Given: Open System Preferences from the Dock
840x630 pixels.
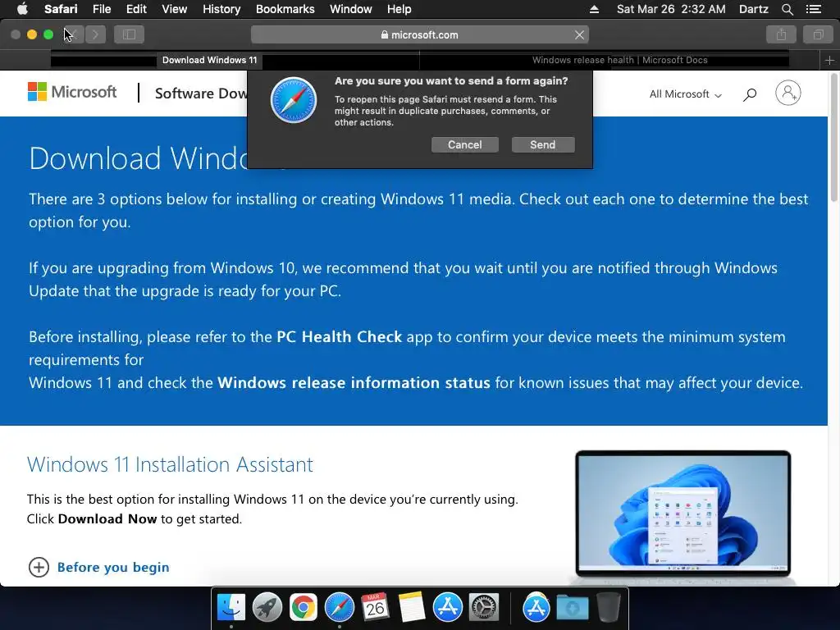Looking at the screenshot, I should click(484, 608).
